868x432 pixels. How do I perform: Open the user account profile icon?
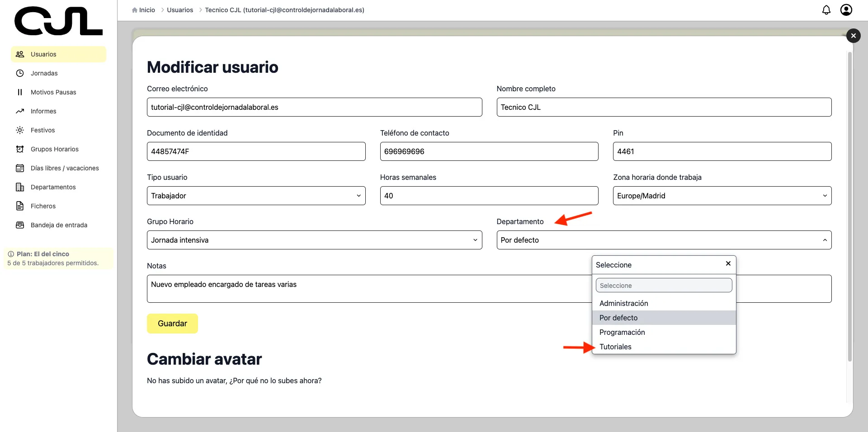(x=846, y=10)
